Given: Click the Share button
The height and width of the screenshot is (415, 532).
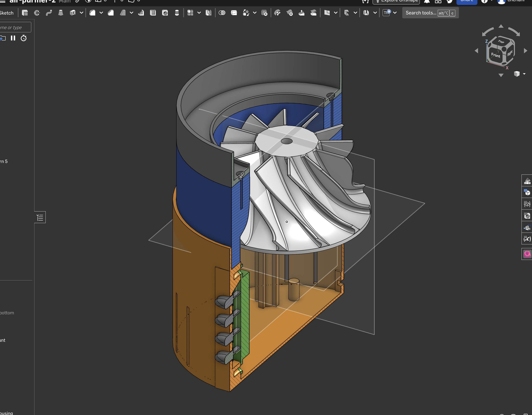Looking at the screenshot, I should pos(467,1).
